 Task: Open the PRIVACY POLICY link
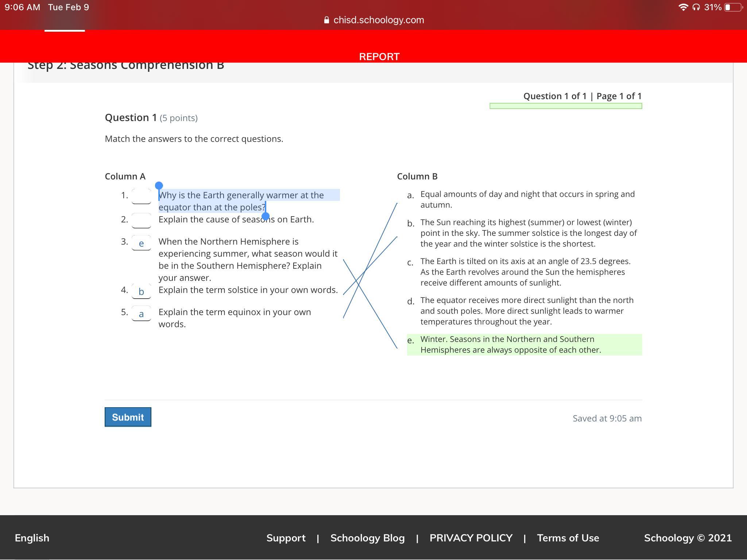471,538
